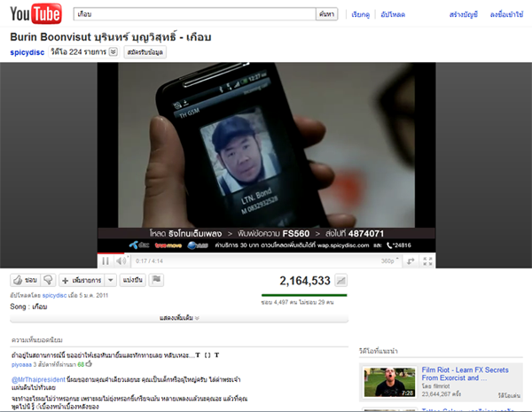Open the piyoaaa commenter profile
The width and height of the screenshot is (532, 412).
tap(21, 365)
